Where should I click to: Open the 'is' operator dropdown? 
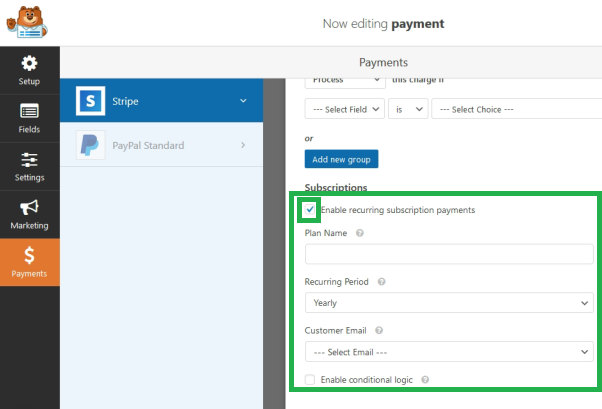click(x=408, y=109)
